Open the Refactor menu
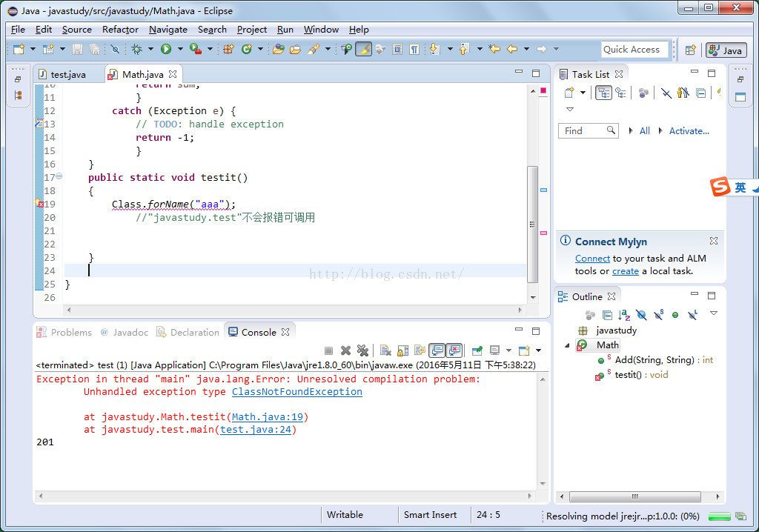 [x=120, y=30]
